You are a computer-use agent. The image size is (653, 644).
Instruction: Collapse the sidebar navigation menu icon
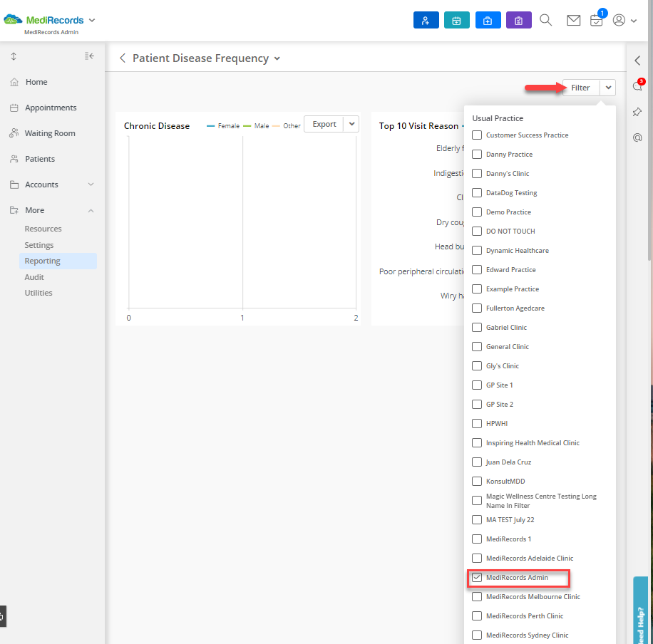click(89, 56)
